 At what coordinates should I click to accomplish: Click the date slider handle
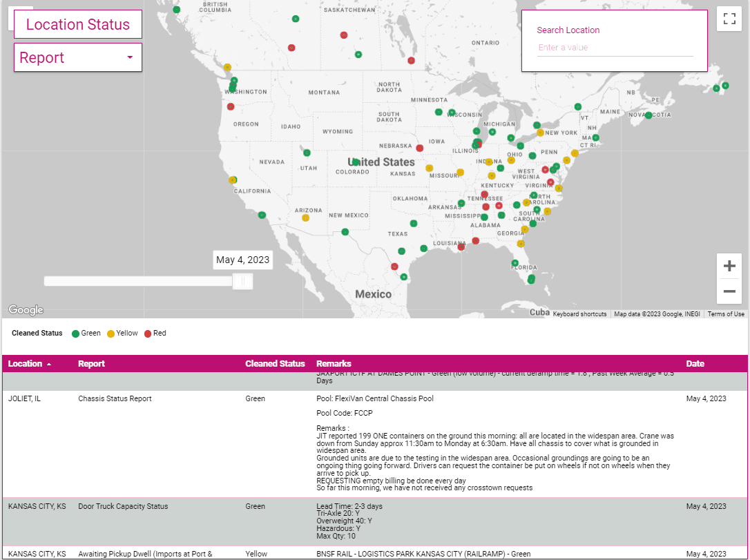pos(242,281)
